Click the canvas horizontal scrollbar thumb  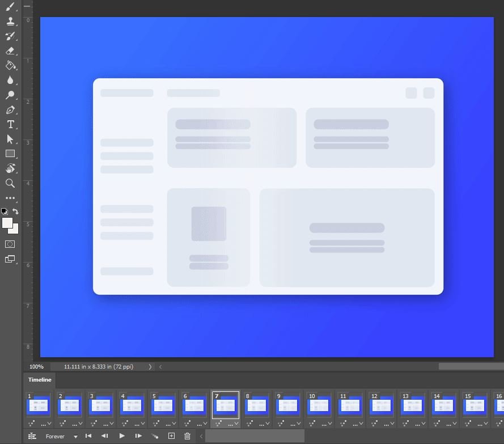click(x=471, y=366)
